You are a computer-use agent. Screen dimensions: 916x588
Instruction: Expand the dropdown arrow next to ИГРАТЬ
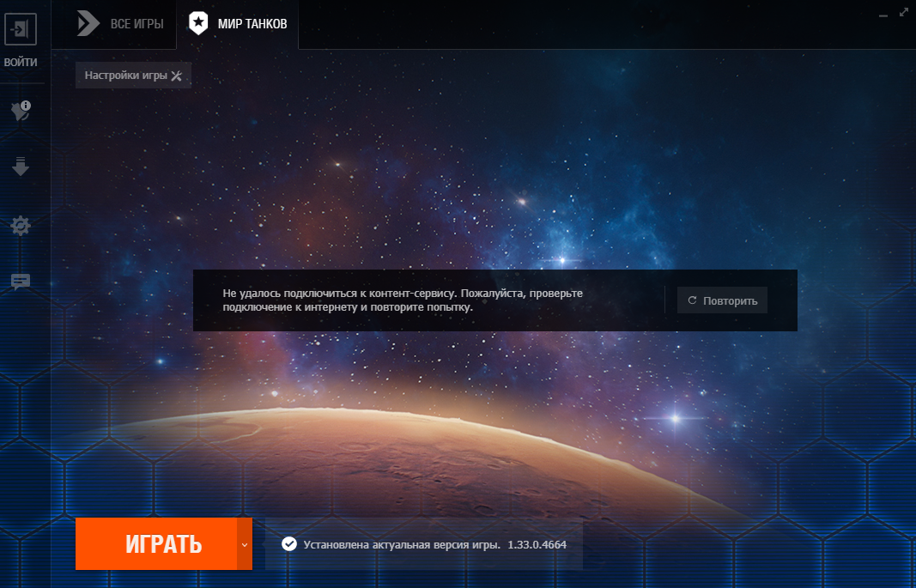point(245,543)
